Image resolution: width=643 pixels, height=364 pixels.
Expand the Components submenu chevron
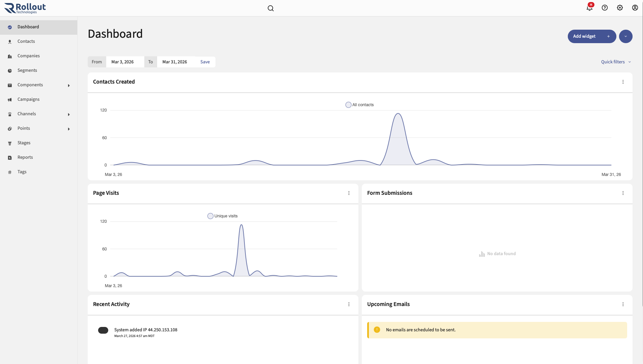click(69, 85)
